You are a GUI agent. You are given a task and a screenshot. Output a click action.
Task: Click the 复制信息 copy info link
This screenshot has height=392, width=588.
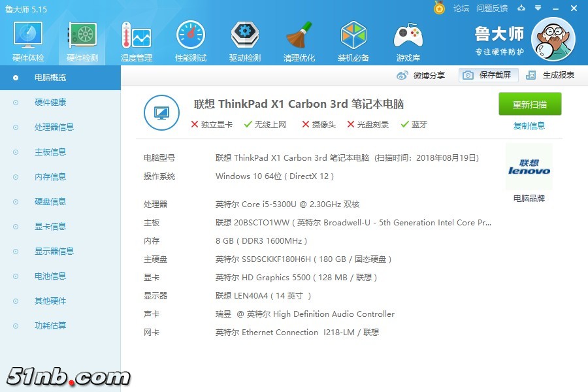click(x=529, y=126)
